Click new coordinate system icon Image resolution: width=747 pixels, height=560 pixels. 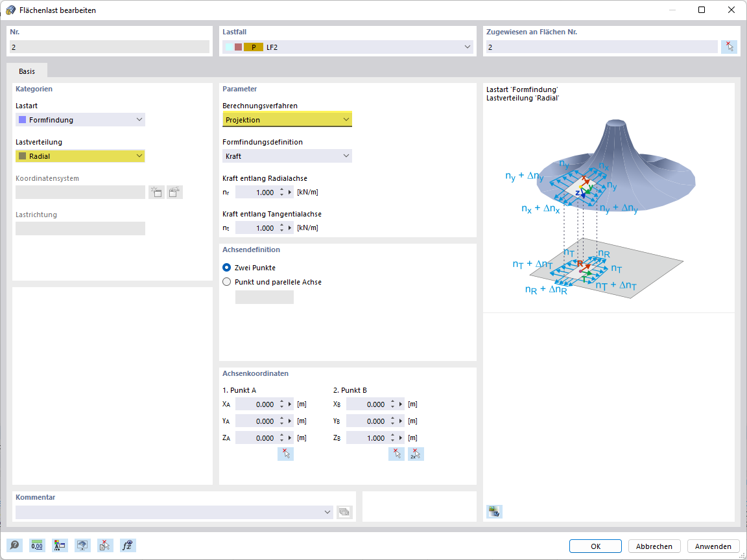156,192
